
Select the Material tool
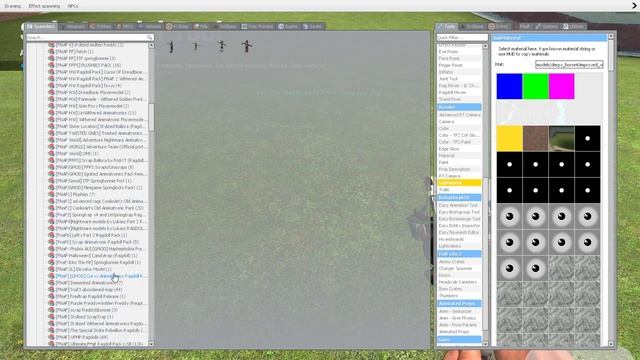pyautogui.click(x=459, y=156)
